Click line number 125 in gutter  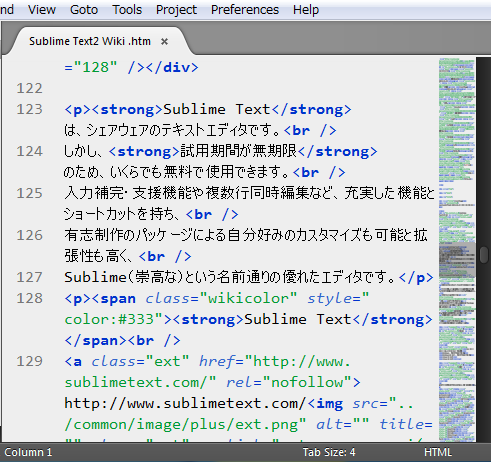point(30,193)
